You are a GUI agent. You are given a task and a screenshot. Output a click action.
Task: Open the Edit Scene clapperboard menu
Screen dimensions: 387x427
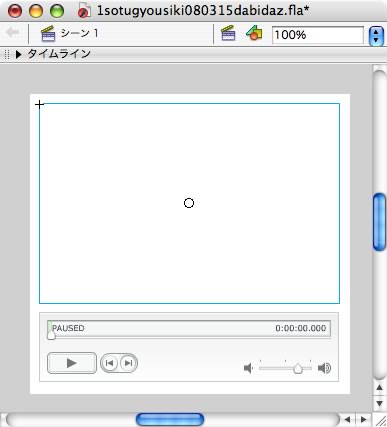click(x=228, y=34)
